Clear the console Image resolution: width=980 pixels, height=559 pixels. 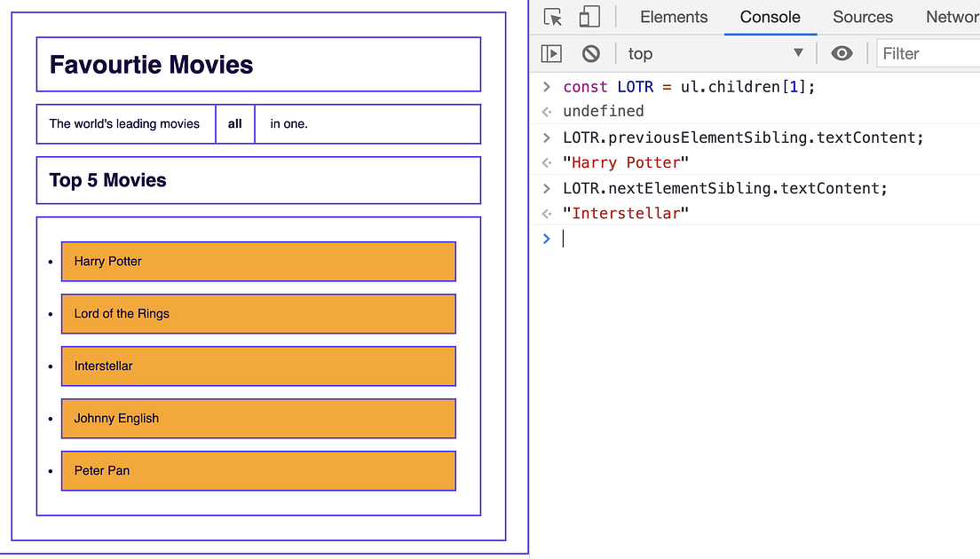pyautogui.click(x=591, y=53)
